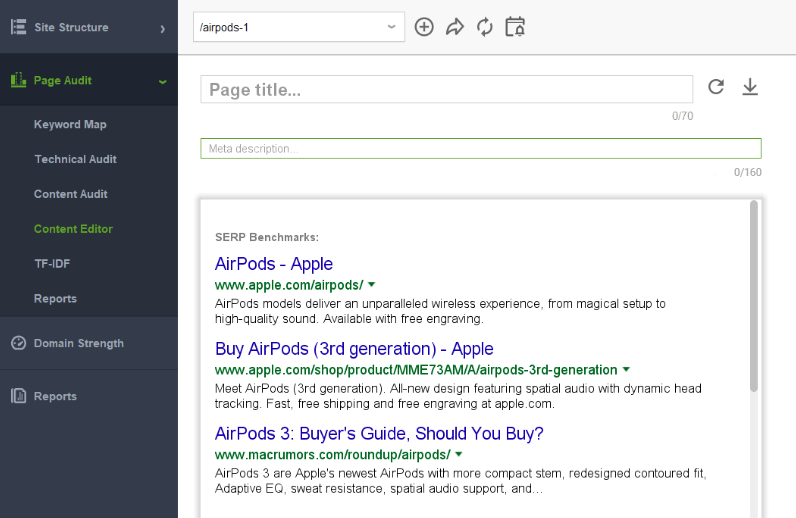
Task: Select Content Editor menu item
Action: (73, 229)
